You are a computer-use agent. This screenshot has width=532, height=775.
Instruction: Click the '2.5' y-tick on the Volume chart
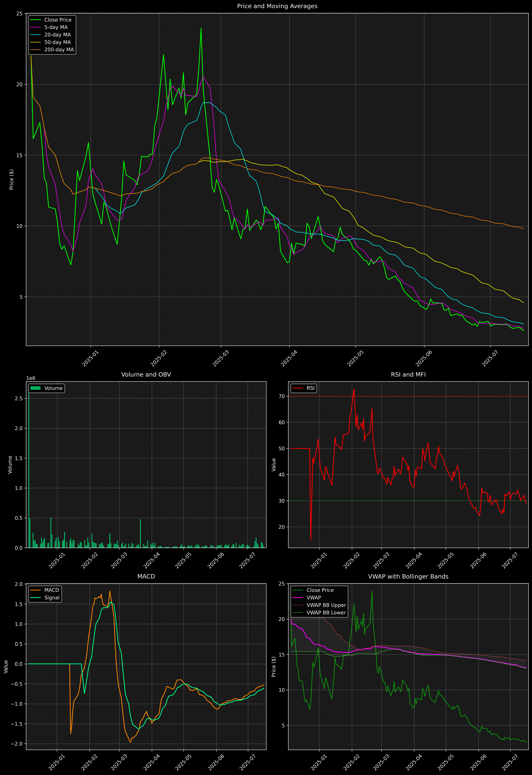(19, 398)
